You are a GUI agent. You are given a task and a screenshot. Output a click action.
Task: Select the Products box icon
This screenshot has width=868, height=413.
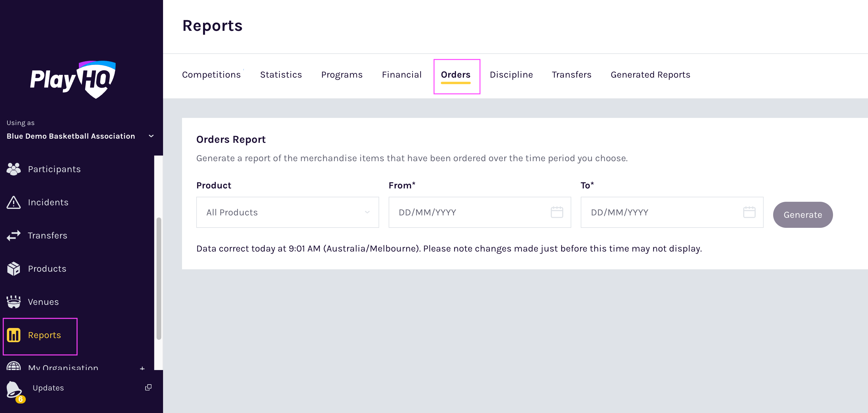click(x=13, y=268)
